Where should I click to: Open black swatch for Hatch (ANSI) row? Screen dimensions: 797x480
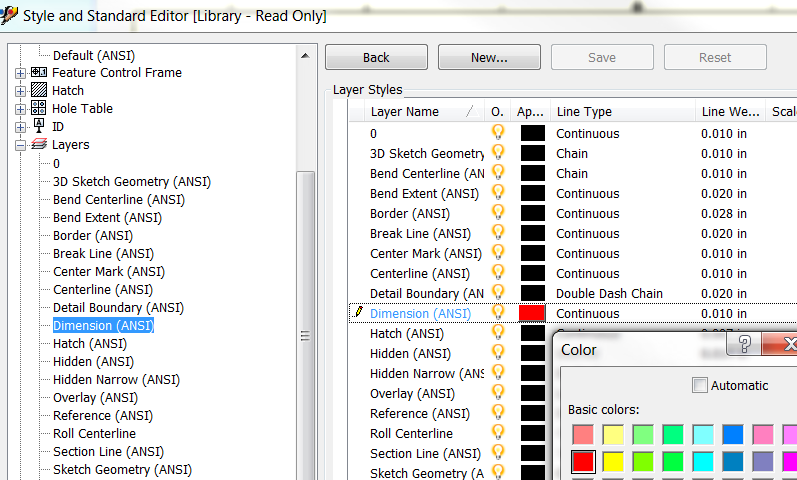pyautogui.click(x=533, y=333)
